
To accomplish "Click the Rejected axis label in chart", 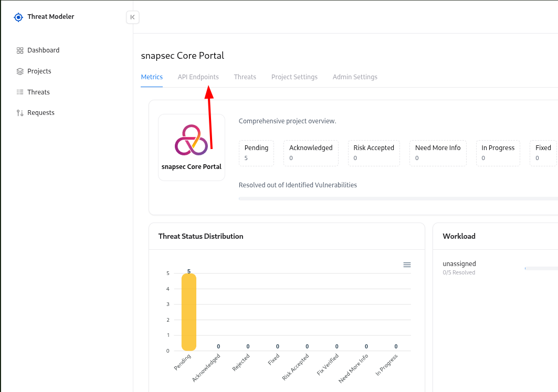I will [241, 363].
